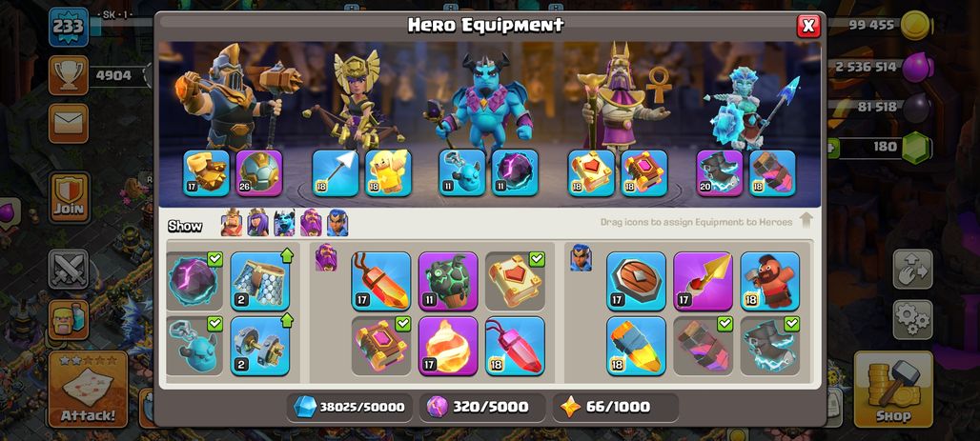Viewport: 980px width, 441px height.
Task: Click the Frozen Arrow slot on Archer Queen
Action: click(x=336, y=173)
